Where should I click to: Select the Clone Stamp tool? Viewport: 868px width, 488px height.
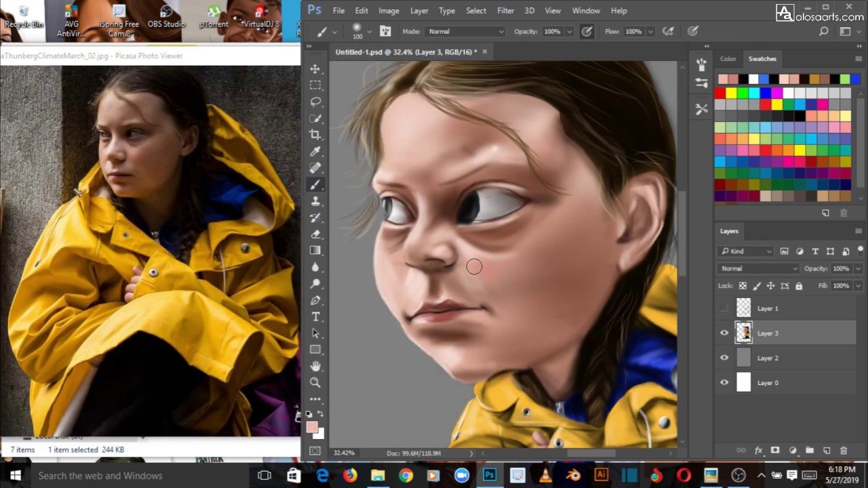(315, 201)
